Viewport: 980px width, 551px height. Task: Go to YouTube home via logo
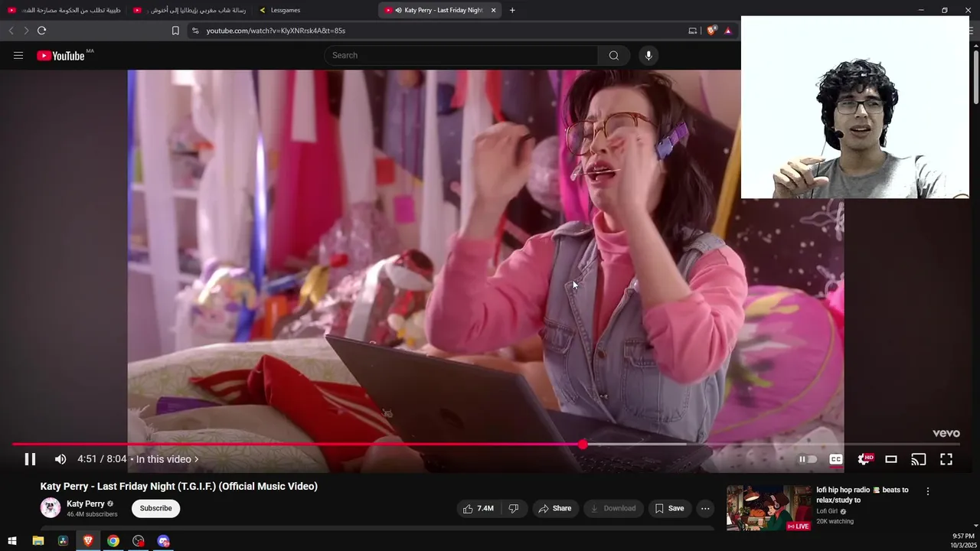(60, 55)
